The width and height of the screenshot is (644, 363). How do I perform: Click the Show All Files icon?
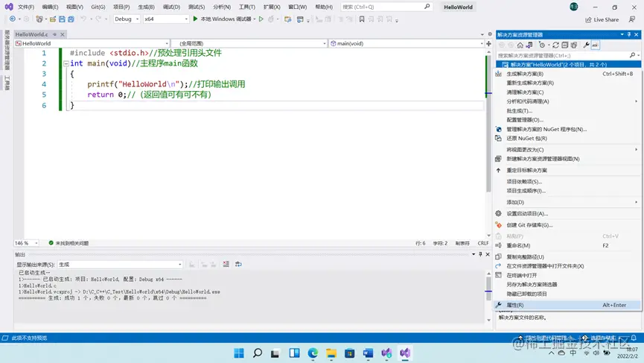point(574,45)
